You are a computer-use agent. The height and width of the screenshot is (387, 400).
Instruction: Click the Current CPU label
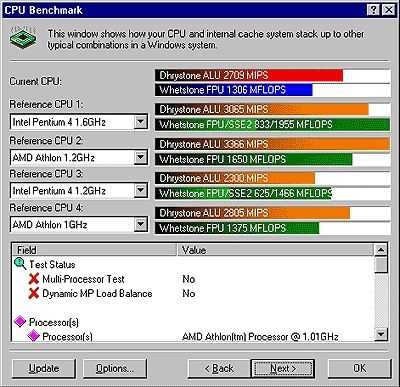(35, 81)
